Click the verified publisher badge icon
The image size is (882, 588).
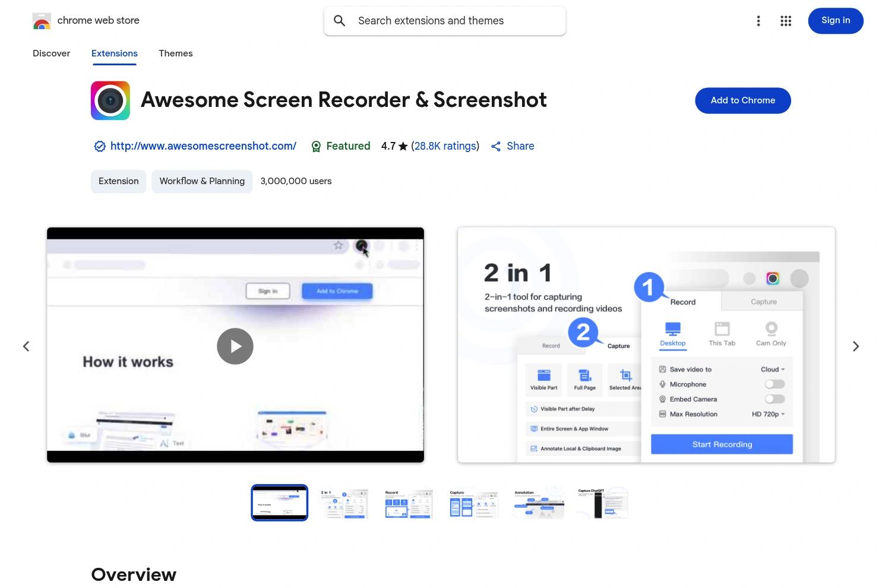pyautogui.click(x=100, y=146)
